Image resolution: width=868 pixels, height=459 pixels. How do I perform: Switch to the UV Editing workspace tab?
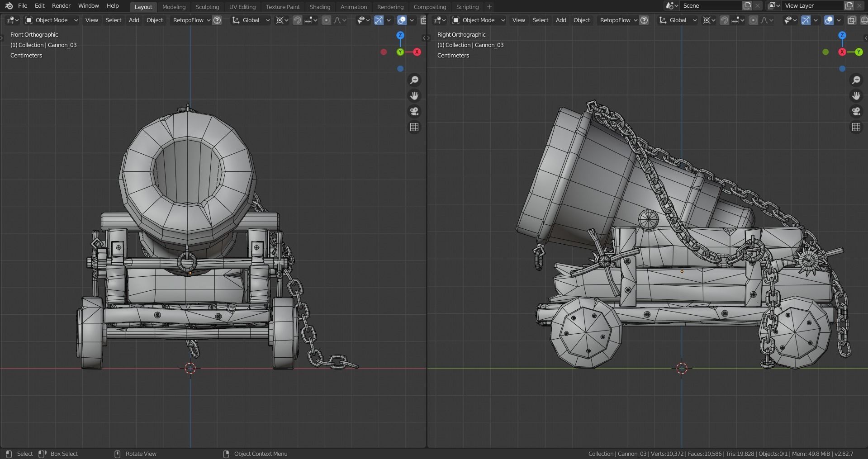point(242,7)
